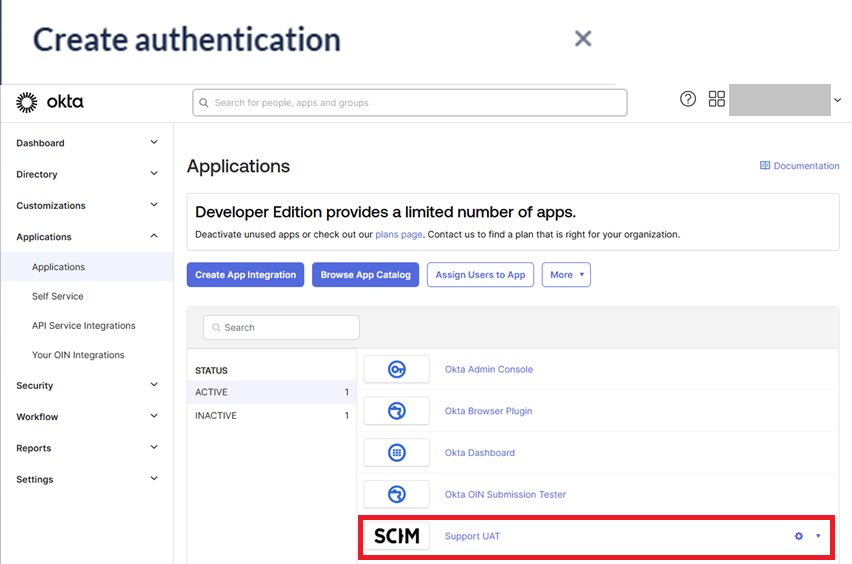Filter apps by INACTIVE status

[x=216, y=415]
